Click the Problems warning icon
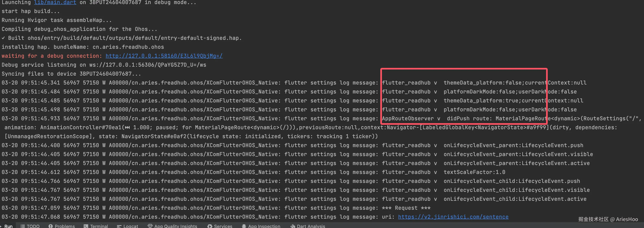 click(x=51, y=226)
